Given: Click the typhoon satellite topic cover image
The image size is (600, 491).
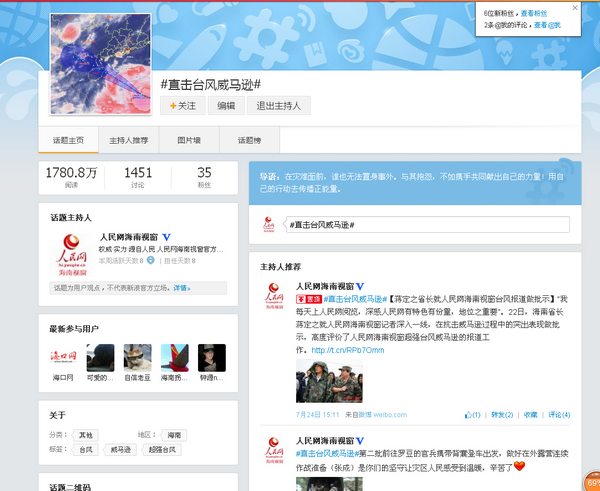Looking at the screenshot, I should [x=101, y=64].
